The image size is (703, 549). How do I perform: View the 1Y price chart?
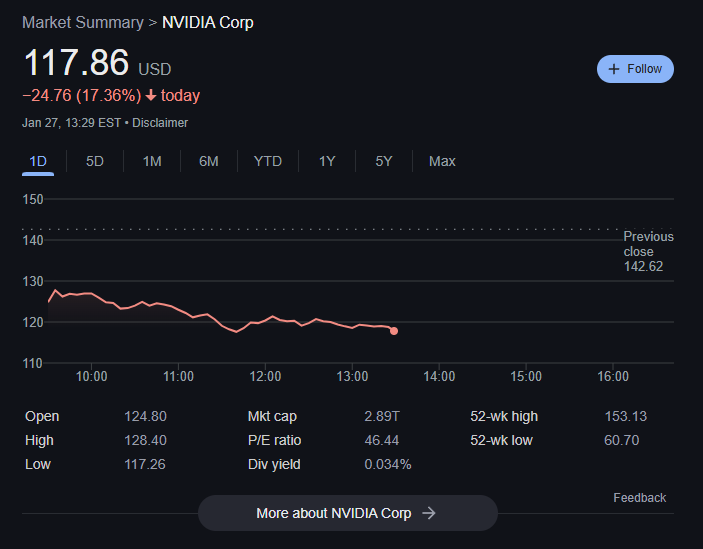pos(327,161)
